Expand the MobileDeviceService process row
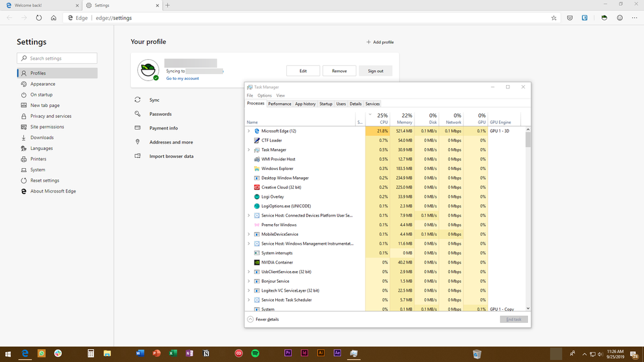644x362 pixels. coord(248,234)
